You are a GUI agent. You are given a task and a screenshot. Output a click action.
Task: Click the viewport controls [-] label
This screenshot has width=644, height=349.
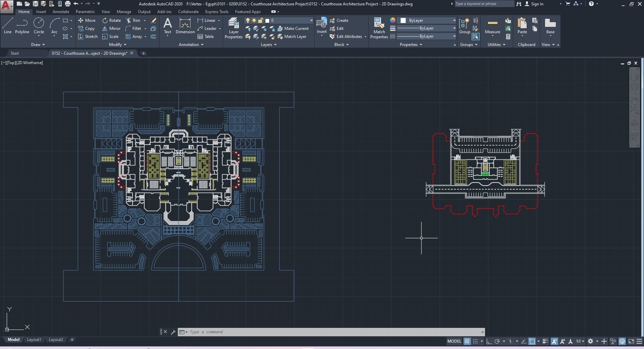(3, 63)
